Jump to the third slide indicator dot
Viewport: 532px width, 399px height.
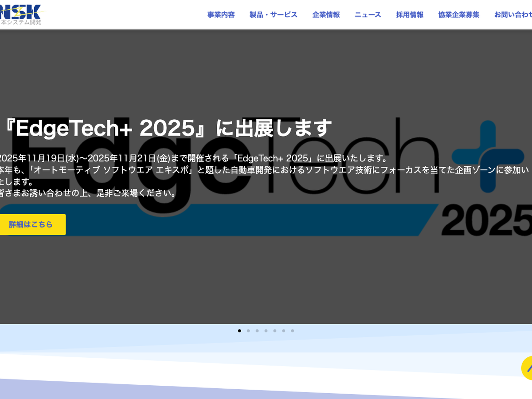tap(257, 331)
